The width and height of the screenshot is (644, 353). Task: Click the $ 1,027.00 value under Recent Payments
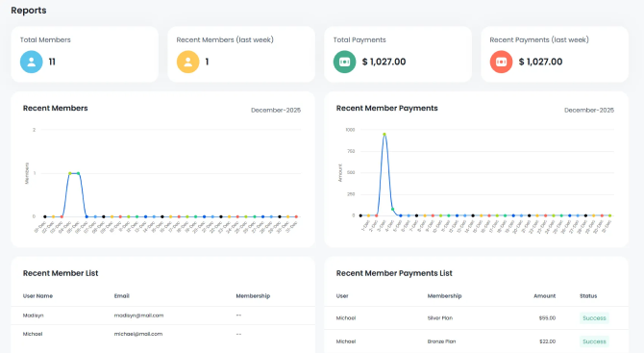click(540, 62)
